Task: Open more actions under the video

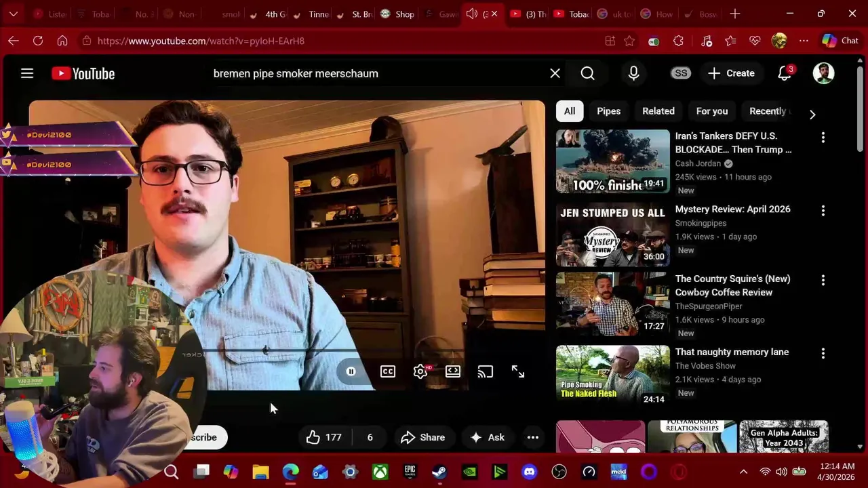Action: point(533,437)
